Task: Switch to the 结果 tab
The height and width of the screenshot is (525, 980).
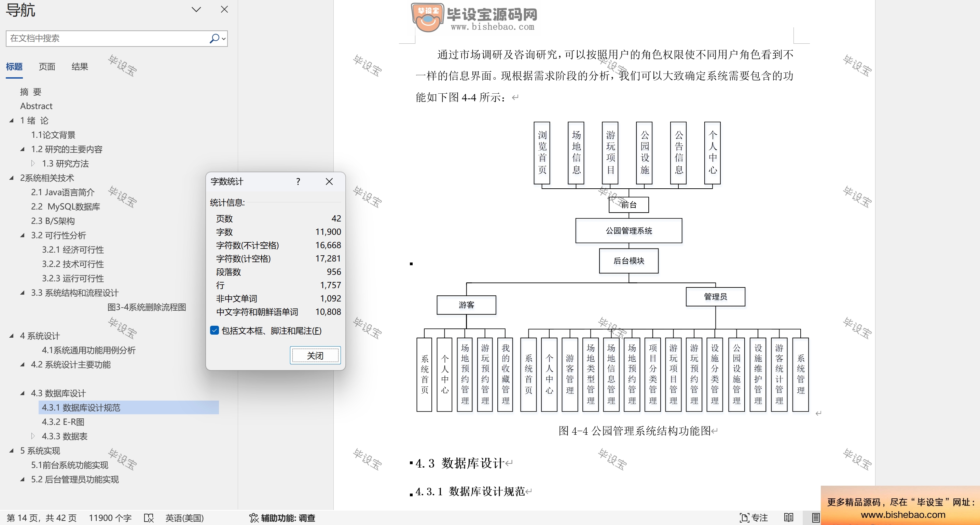Action: coord(80,67)
